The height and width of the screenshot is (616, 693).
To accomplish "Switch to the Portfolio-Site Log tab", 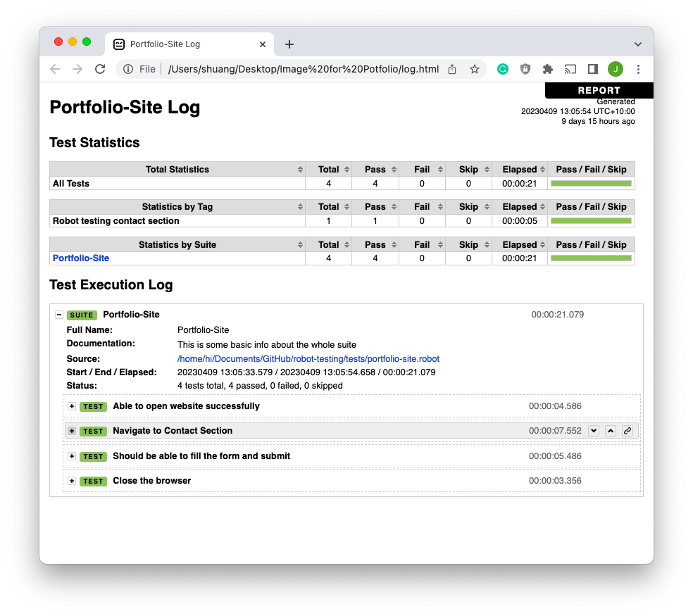I will click(x=183, y=44).
